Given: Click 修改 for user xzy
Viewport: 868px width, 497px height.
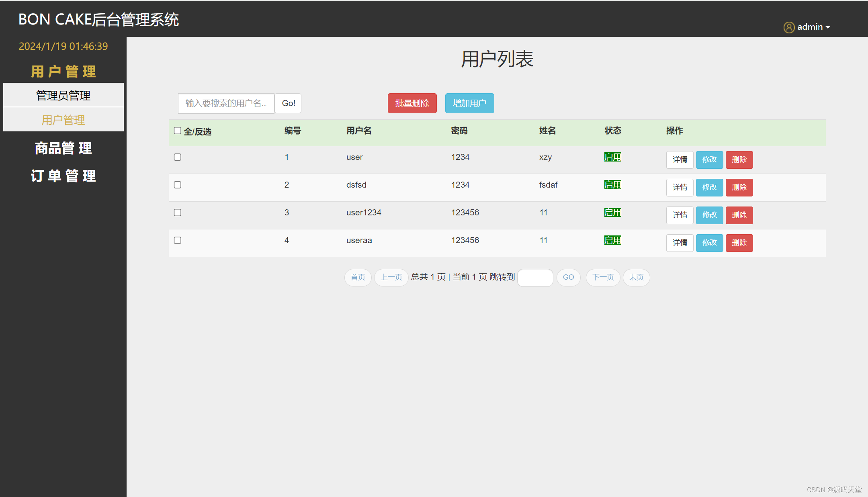Looking at the screenshot, I should click(x=710, y=160).
